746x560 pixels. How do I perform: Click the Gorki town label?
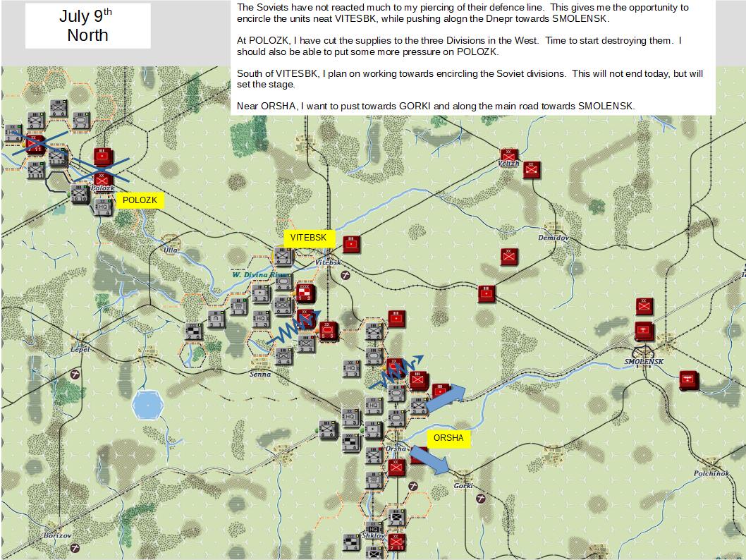click(463, 486)
